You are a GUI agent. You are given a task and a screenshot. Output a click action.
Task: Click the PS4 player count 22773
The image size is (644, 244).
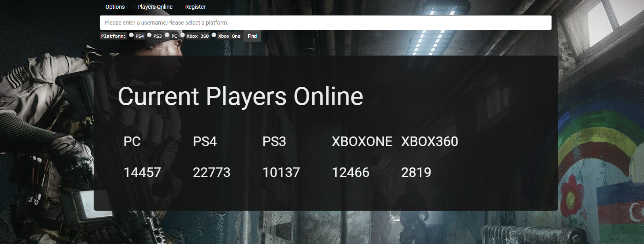click(211, 172)
